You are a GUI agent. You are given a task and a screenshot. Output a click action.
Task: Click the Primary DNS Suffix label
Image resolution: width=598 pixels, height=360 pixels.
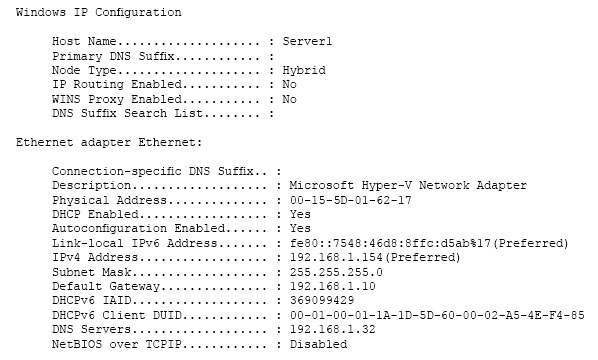(x=113, y=56)
